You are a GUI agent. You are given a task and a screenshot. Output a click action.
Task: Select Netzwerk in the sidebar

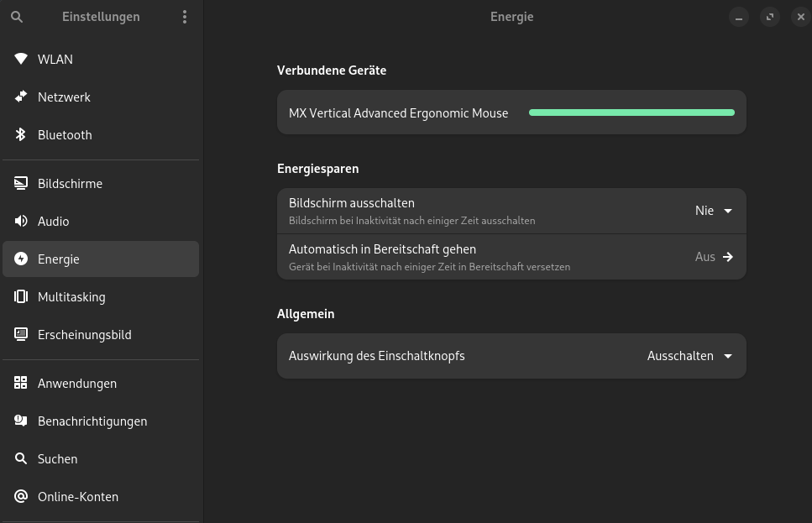pyautogui.click(x=64, y=97)
